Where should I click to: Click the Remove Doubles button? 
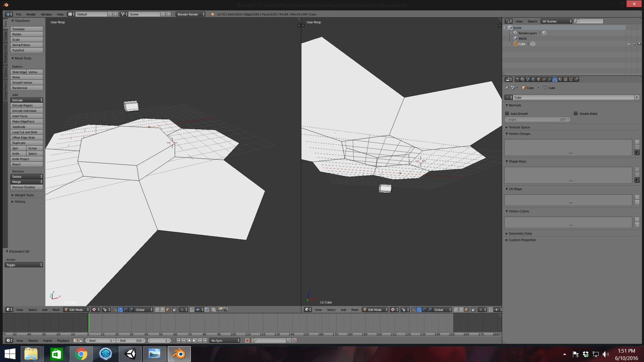tap(26, 187)
